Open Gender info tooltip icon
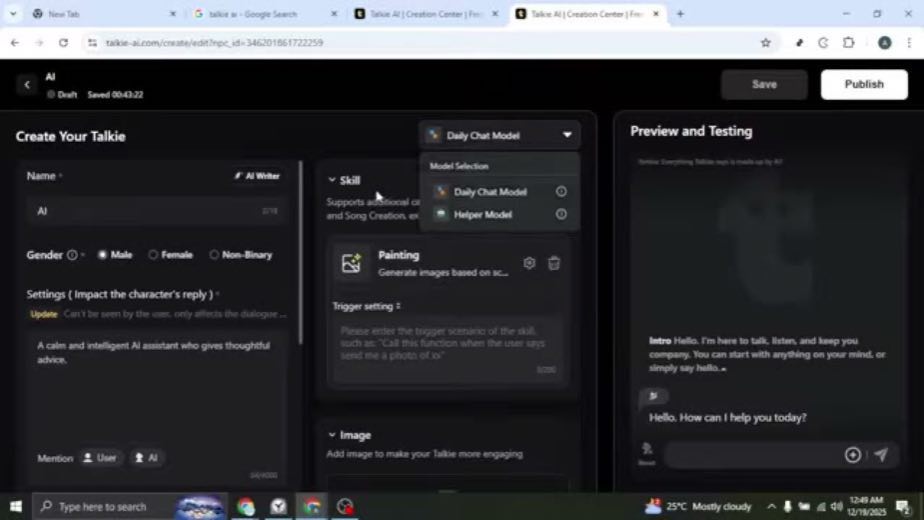The width and height of the screenshot is (924, 520). (72, 255)
